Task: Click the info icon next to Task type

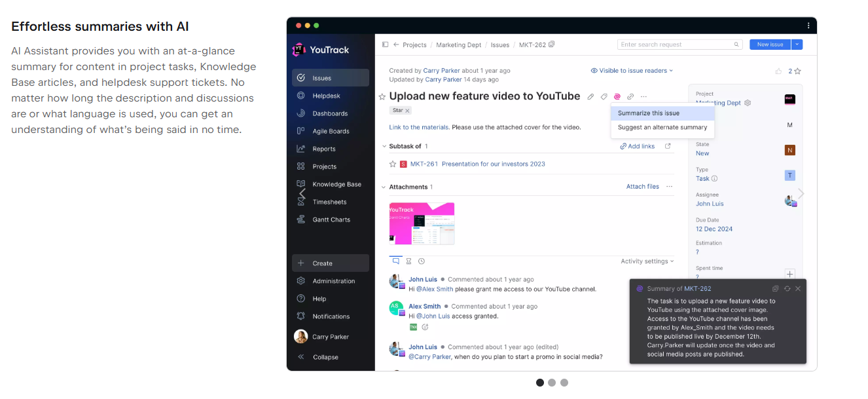Action: (x=714, y=178)
